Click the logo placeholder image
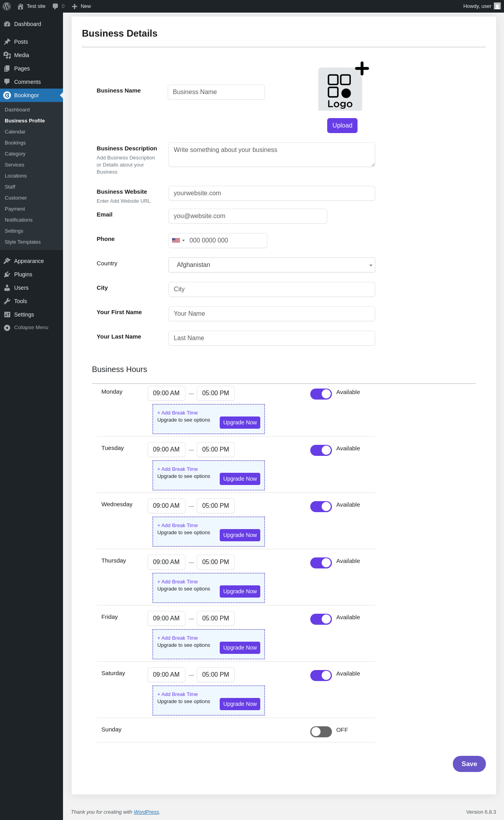Viewport: 504px width, 820px height. click(x=340, y=89)
